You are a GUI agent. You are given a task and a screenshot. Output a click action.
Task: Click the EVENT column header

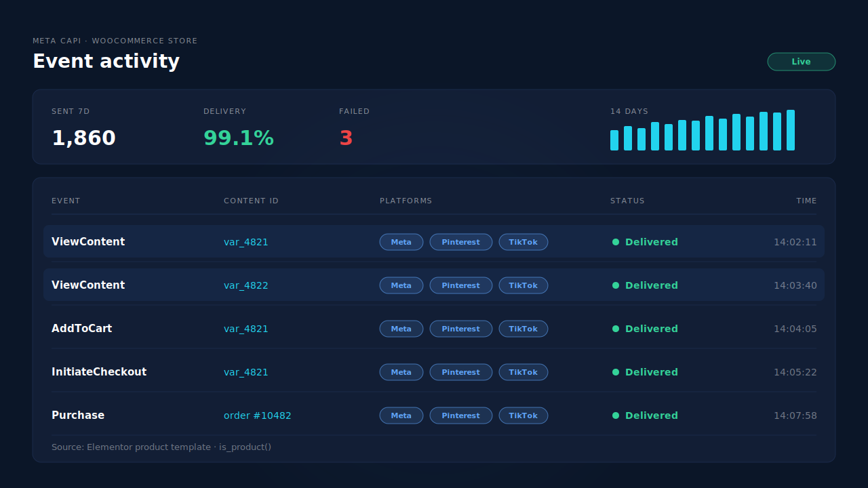click(66, 201)
